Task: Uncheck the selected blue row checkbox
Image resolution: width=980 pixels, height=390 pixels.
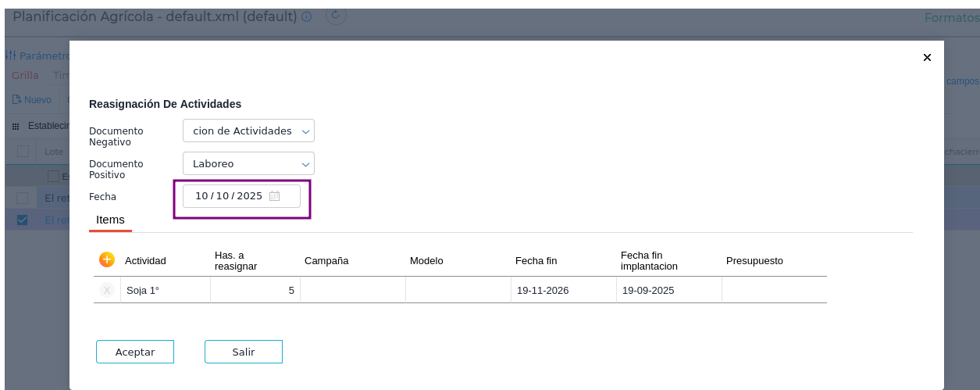Action: tap(23, 220)
